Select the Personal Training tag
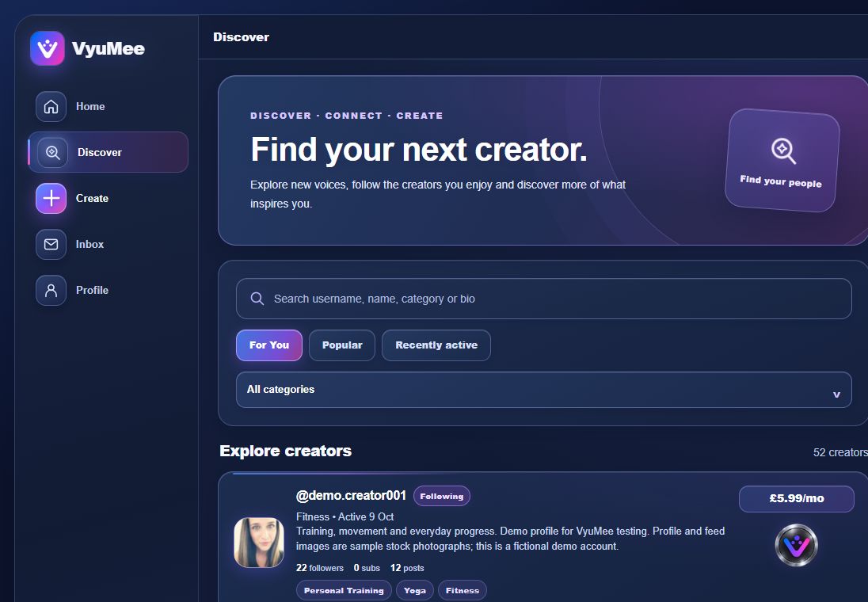The width and height of the screenshot is (868, 602). (344, 590)
